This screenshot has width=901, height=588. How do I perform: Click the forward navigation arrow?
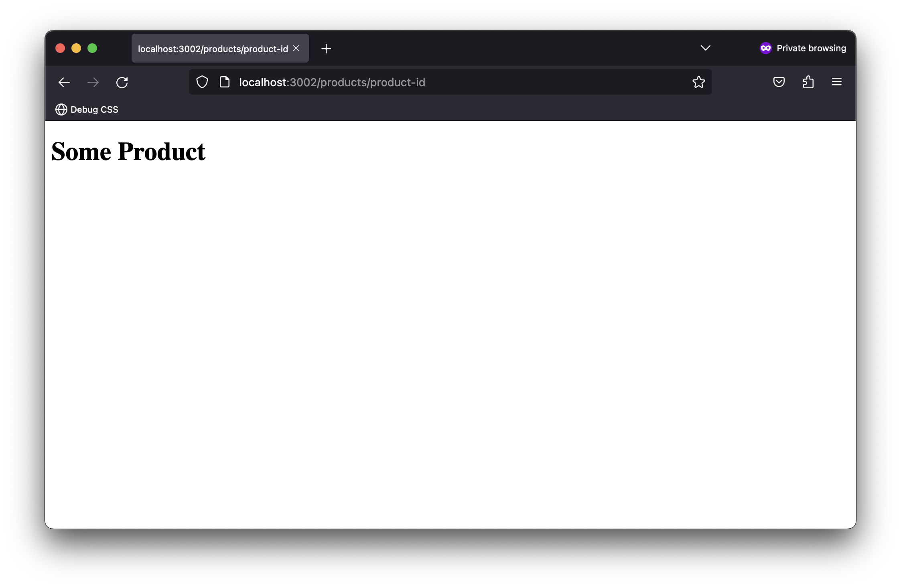click(x=93, y=82)
